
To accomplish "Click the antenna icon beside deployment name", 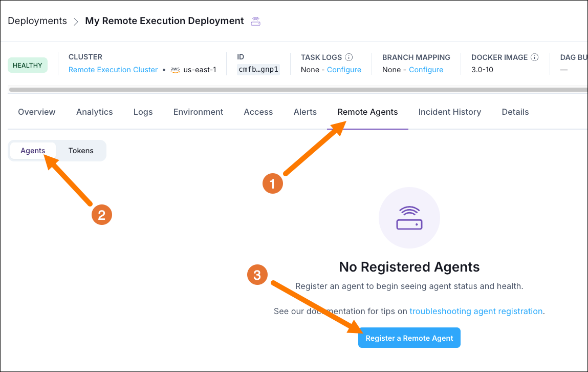I will click(x=254, y=21).
